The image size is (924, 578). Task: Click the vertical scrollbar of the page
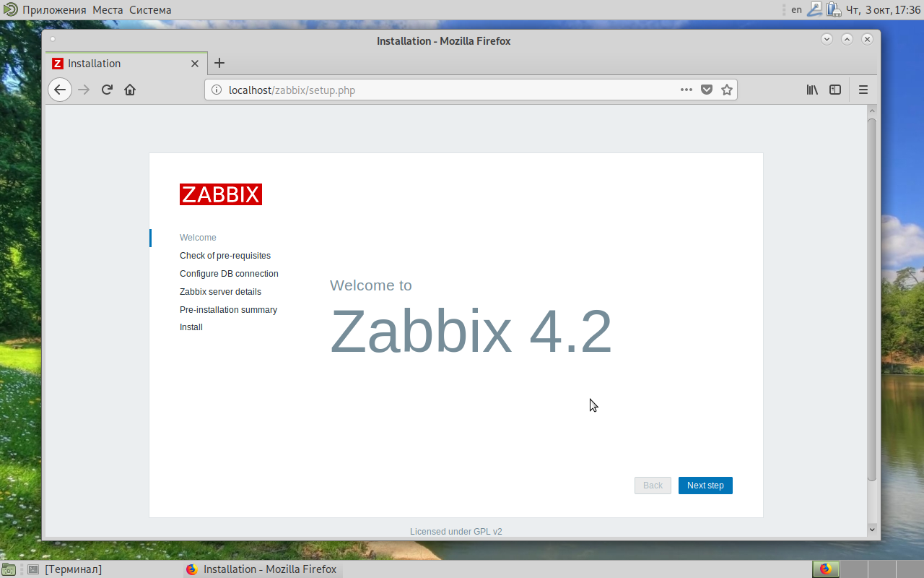[872, 299]
